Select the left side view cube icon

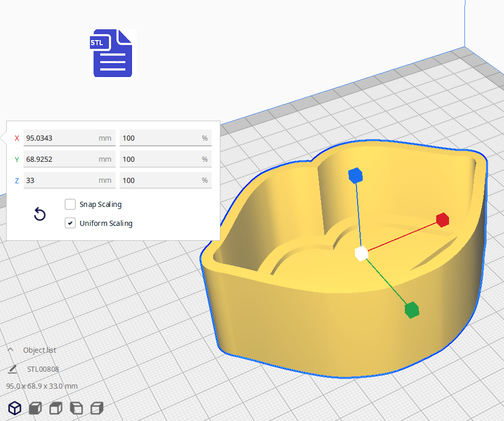tap(76, 408)
